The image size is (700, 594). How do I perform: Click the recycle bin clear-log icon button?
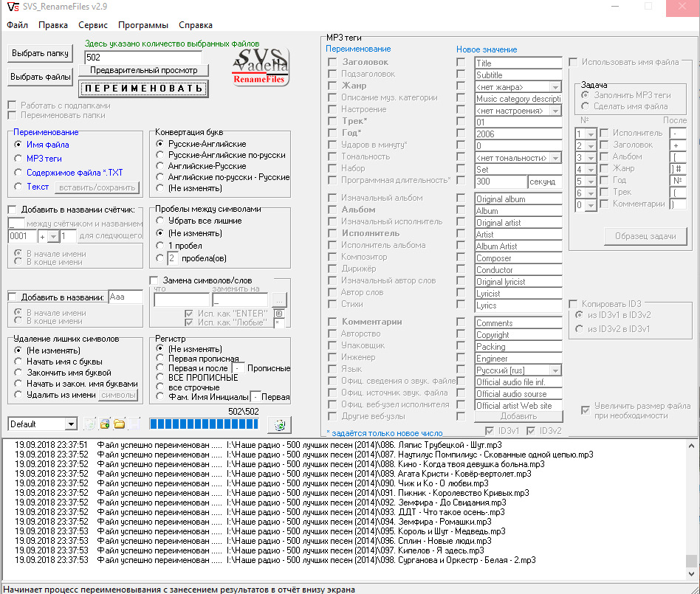click(280, 424)
